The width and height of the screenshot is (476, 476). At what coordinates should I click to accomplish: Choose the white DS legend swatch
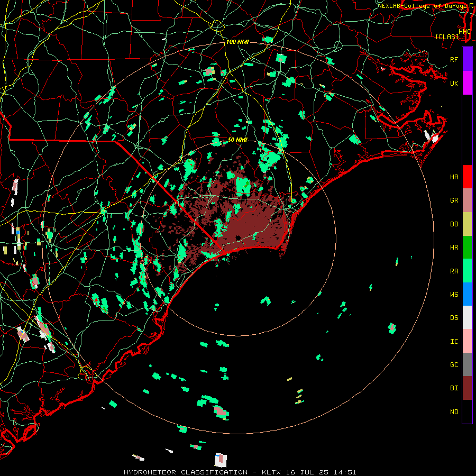(x=467, y=317)
